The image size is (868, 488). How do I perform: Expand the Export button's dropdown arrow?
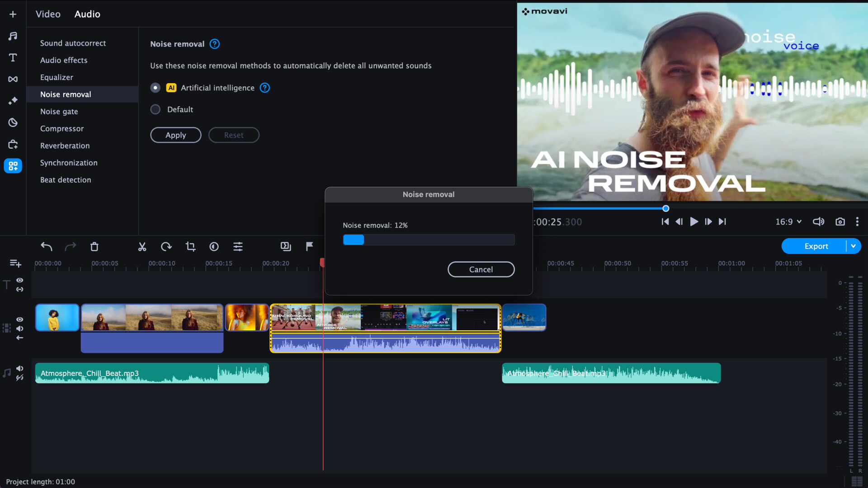(x=854, y=246)
